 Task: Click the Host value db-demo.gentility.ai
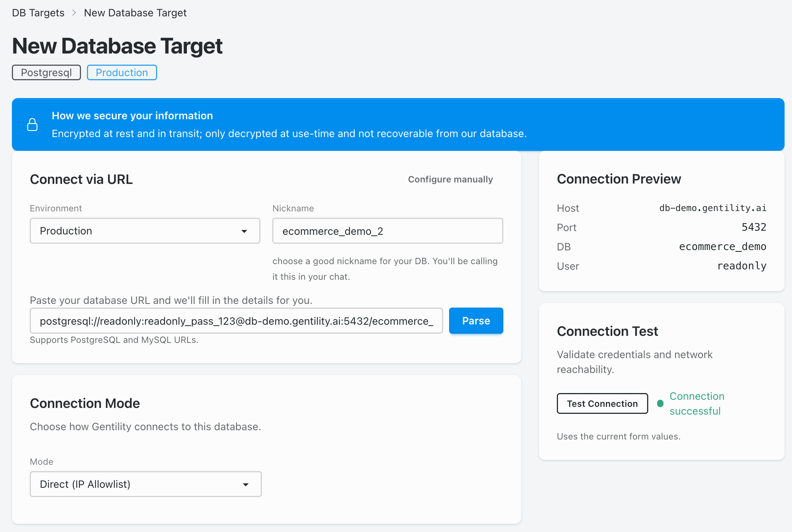[713, 208]
